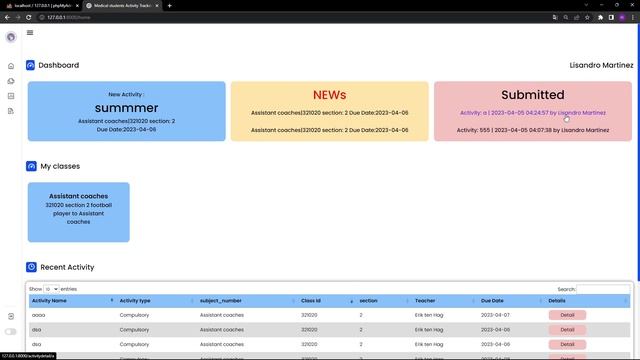
Task: Click the browser forward arrow
Action: [x=18, y=18]
